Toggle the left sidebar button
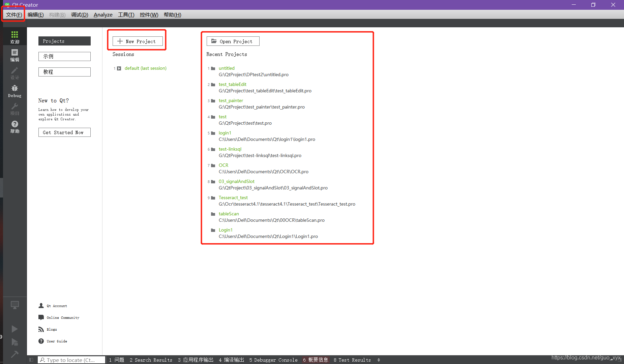This screenshot has height=364, width=624. (x=31, y=360)
